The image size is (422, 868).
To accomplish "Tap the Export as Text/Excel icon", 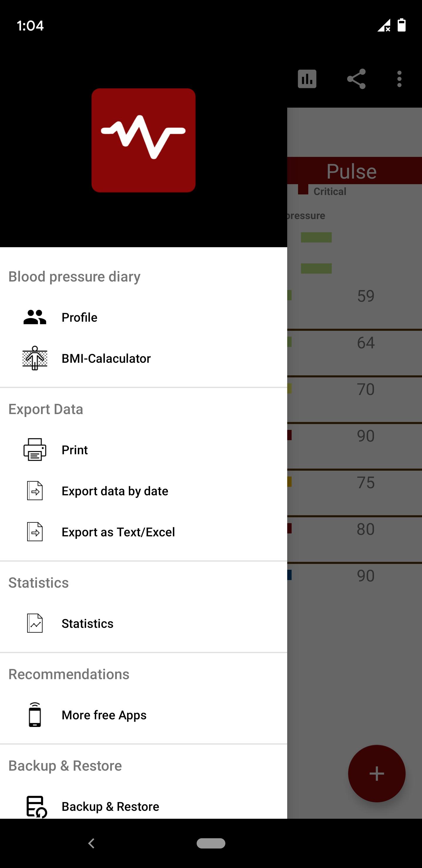I will pyautogui.click(x=35, y=532).
